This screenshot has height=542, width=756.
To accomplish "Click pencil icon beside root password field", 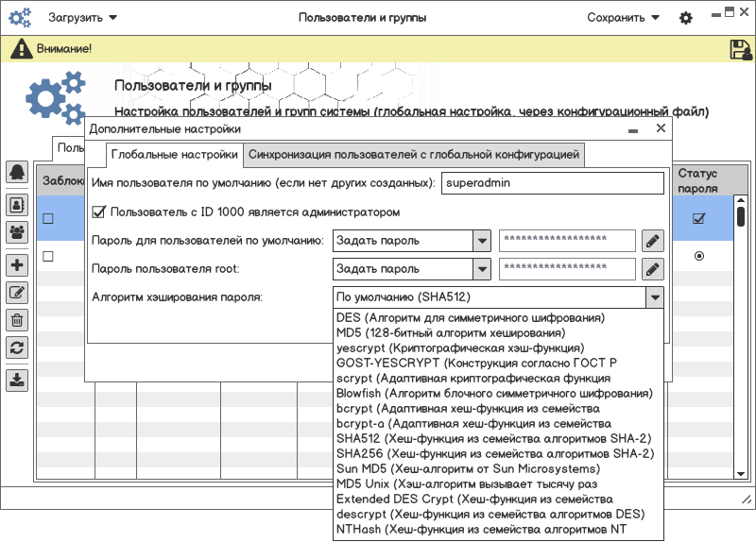I will click(652, 269).
